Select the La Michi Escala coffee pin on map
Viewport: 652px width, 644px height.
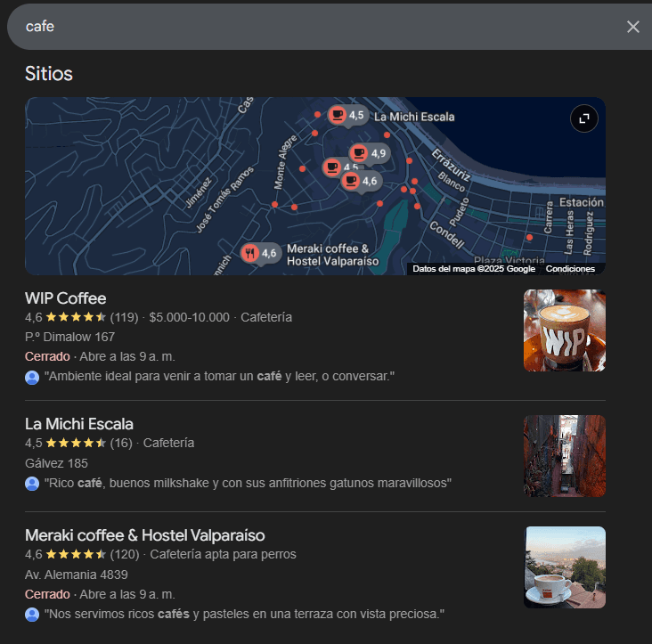[338, 115]
